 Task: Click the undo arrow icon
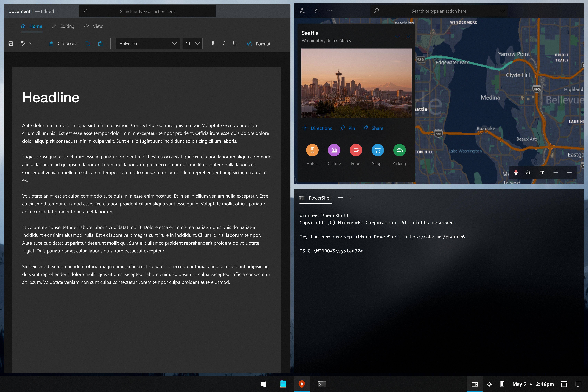pos(23,44)
